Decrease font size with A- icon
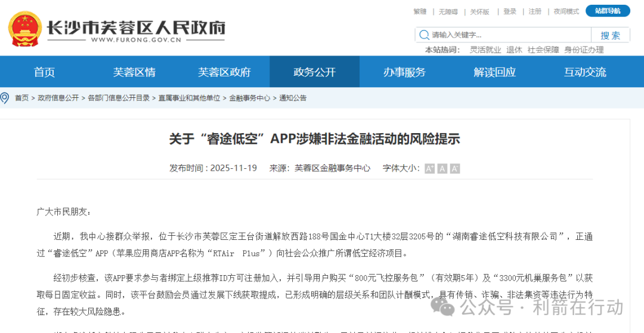Image resolution: width=644 pixels, height=333 pixels. (455, 169)
